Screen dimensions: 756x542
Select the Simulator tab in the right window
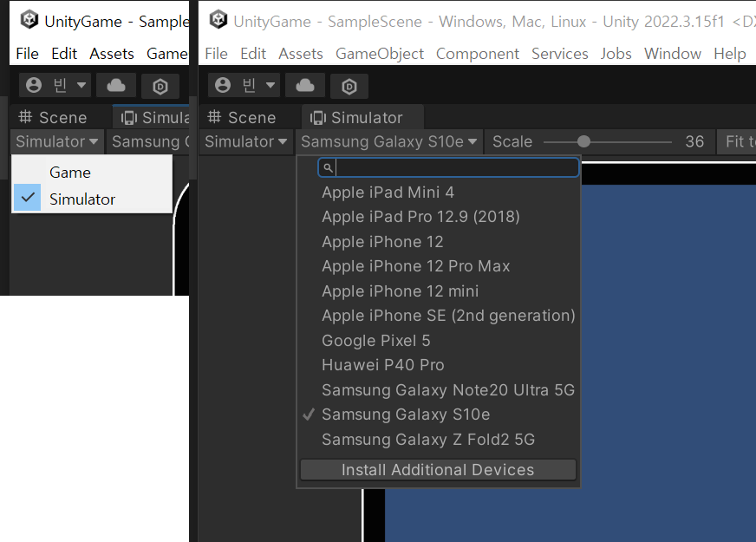362,117
